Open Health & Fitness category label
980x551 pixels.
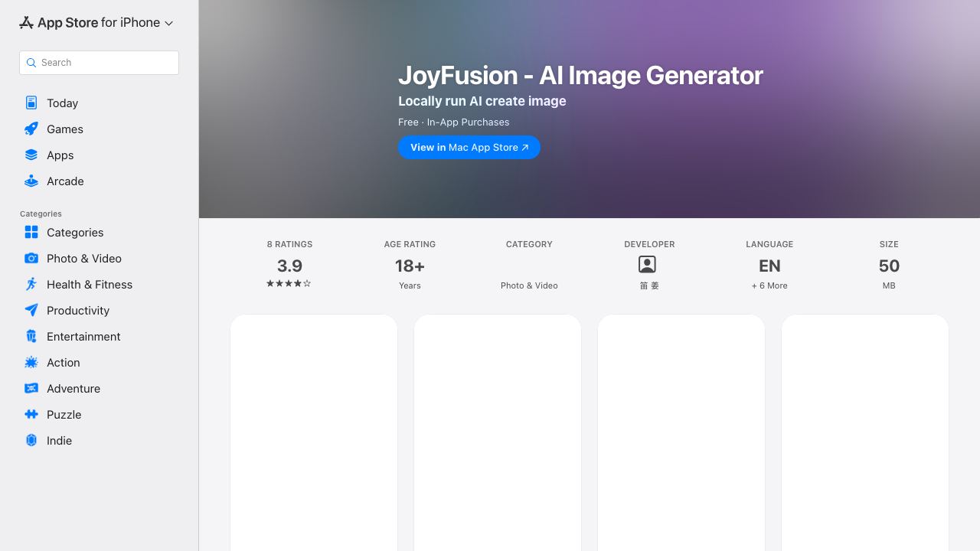[x=90, y=285]
